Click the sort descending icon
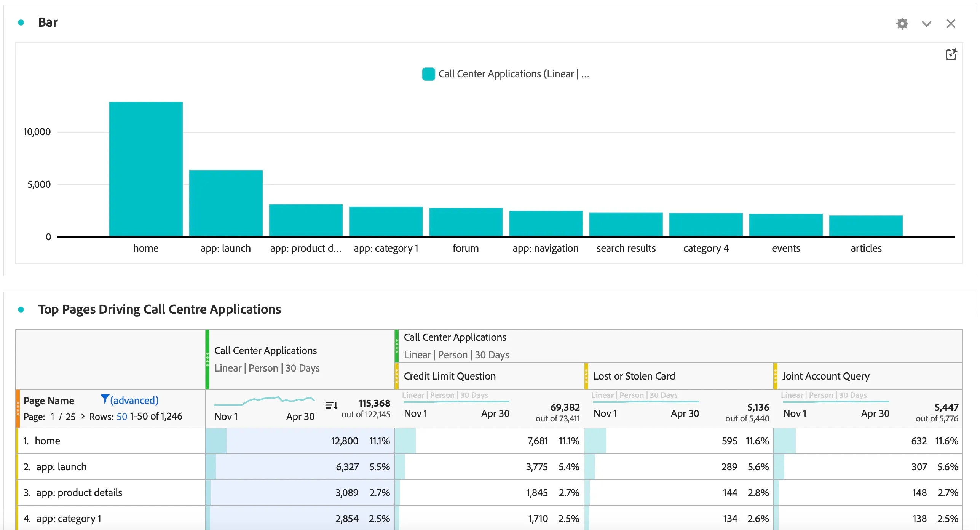Image resolution: width=980 pixels, height=530 pixels. coord(331,405)
